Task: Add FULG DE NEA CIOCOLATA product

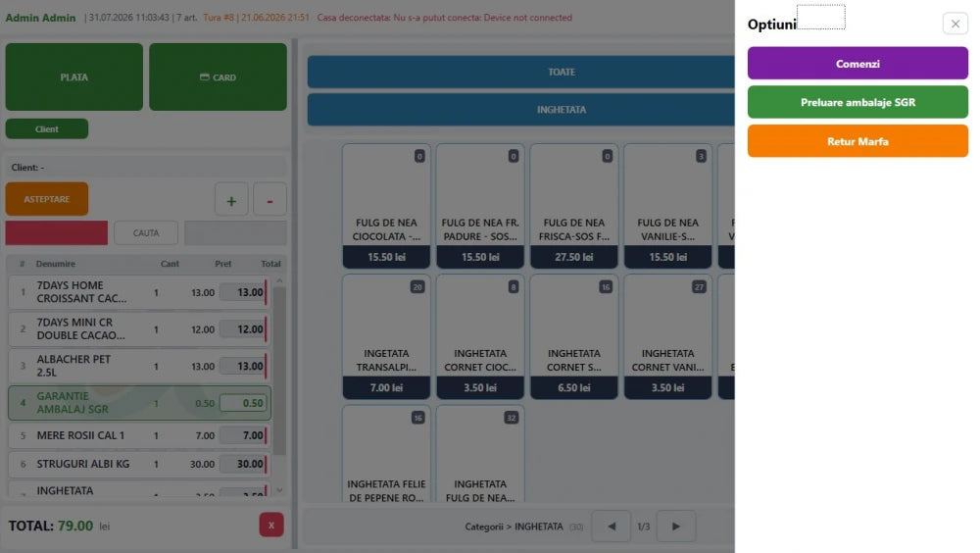Action: click(386, 207)
